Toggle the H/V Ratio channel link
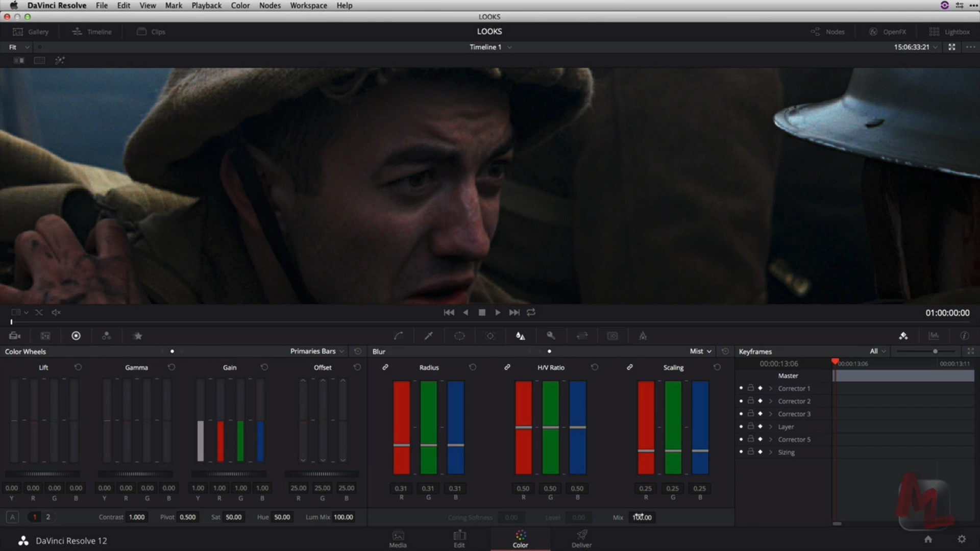980x551 pixels. point(507,367)
